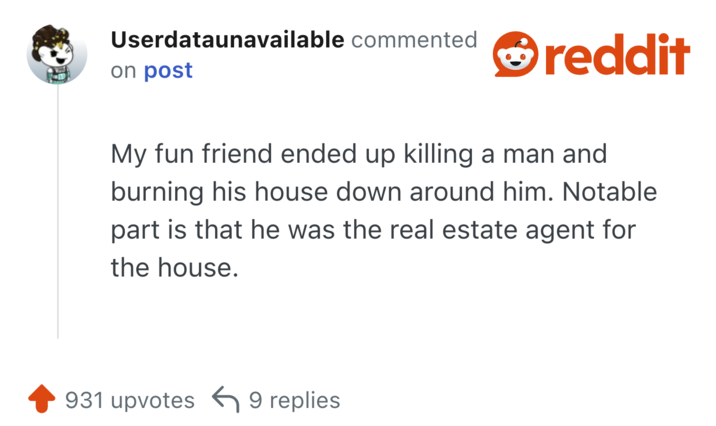Click the line starting 'burning his house'
Viewport: 716px width, 426px height.
[x=384, y=193]
